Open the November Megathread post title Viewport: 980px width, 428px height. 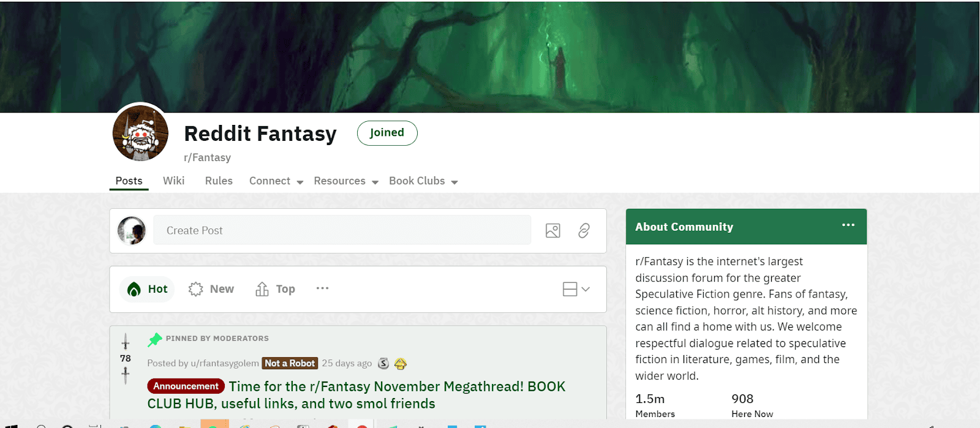(356, 395)
